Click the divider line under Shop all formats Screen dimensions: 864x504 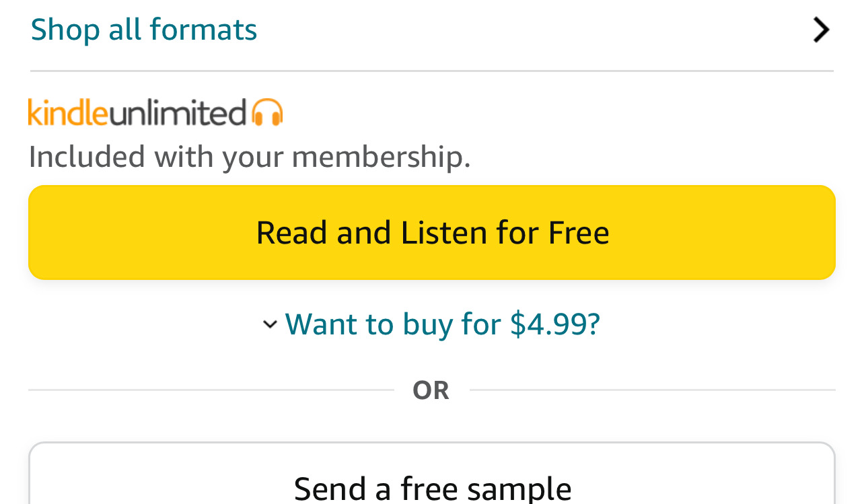tap(432, 71)
